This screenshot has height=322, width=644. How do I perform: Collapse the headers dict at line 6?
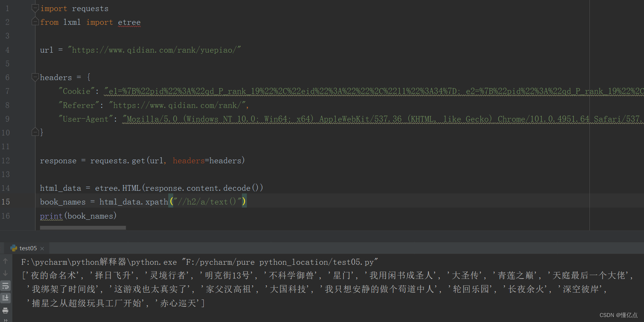tap(35, 77)
